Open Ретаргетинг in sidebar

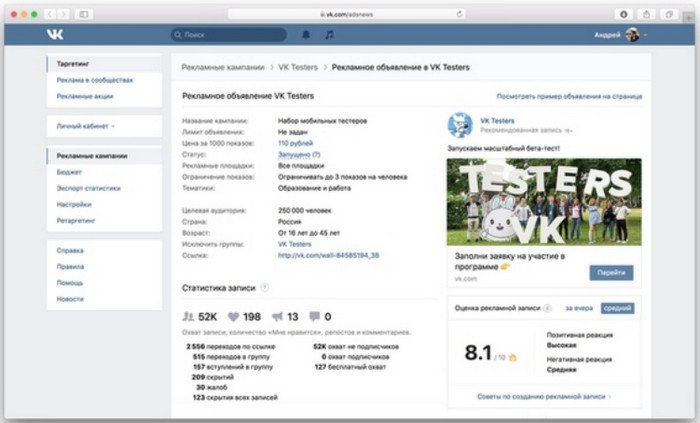click(76, 220)
